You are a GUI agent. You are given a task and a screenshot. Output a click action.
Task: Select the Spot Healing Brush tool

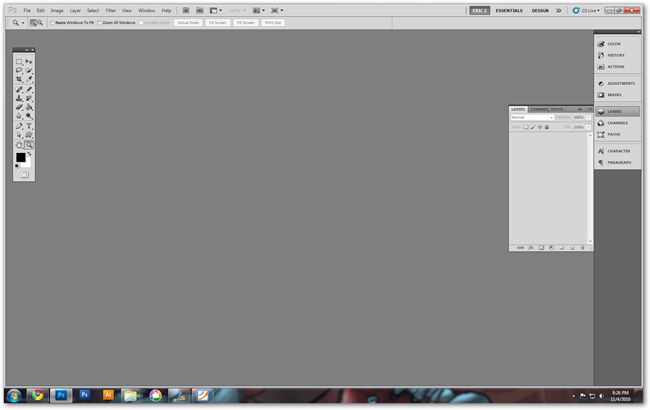19,90
